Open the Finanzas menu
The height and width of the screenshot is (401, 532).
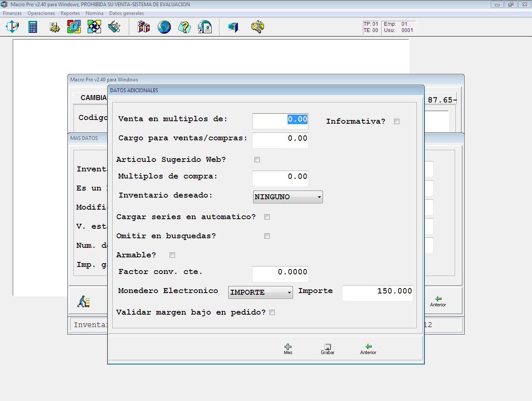tap(12, 13)
